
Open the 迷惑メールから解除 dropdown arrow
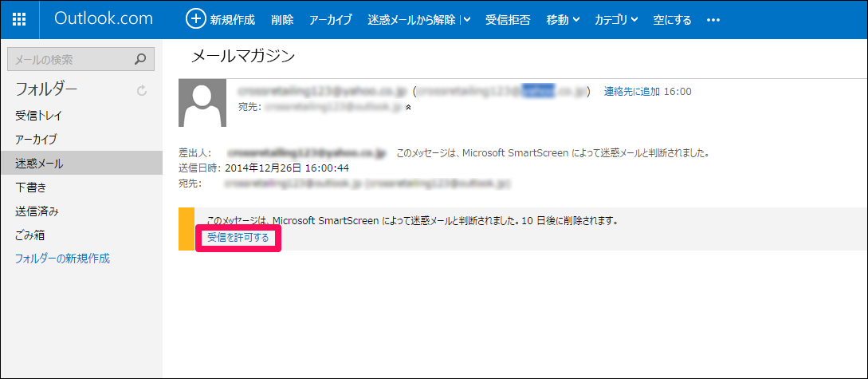pyautogui.click(x=466, y=20)
